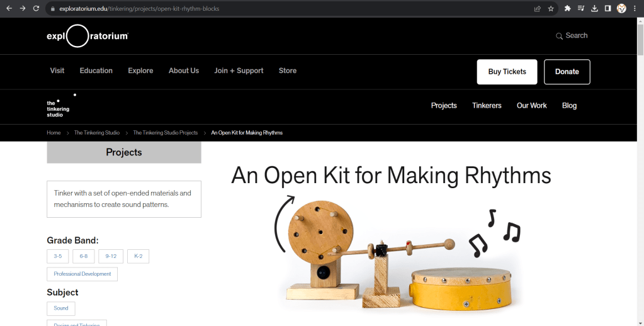Open the Education menu item
644x326 pixels.
(x=96, y=70)
